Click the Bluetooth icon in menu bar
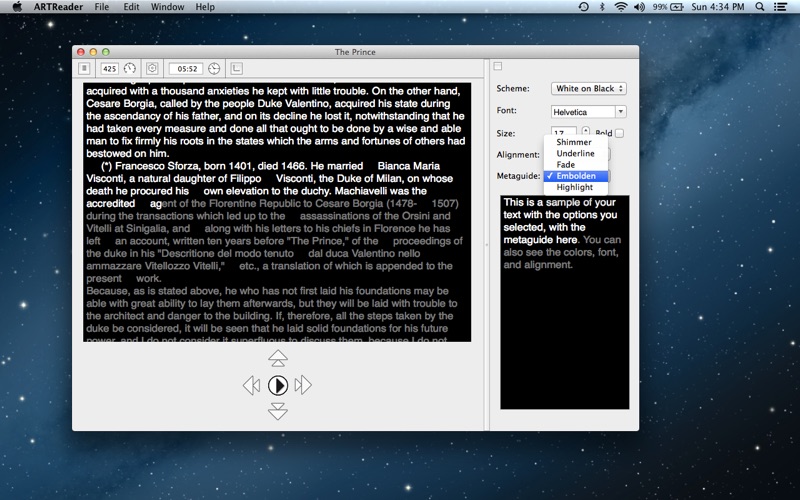 (x=602, y=7)
